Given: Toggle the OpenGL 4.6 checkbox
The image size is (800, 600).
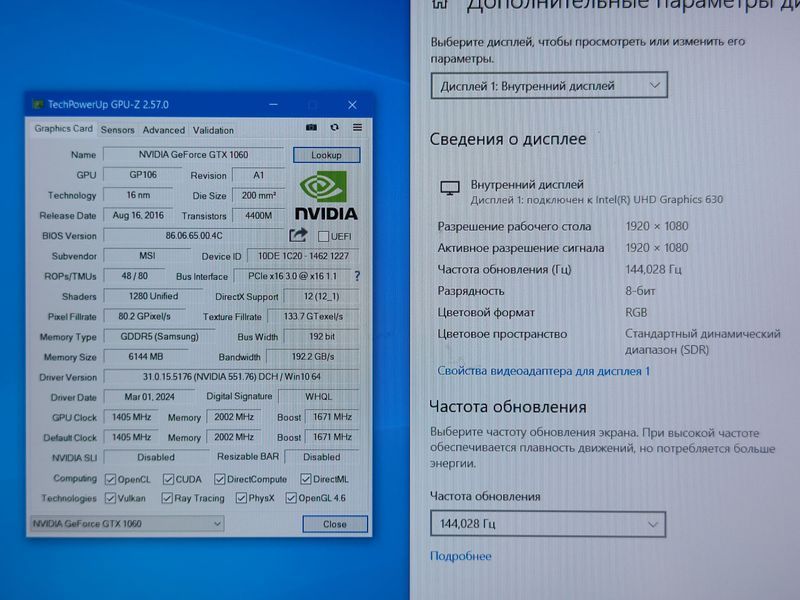Looking at the screenshot, I should click(291, 498).
